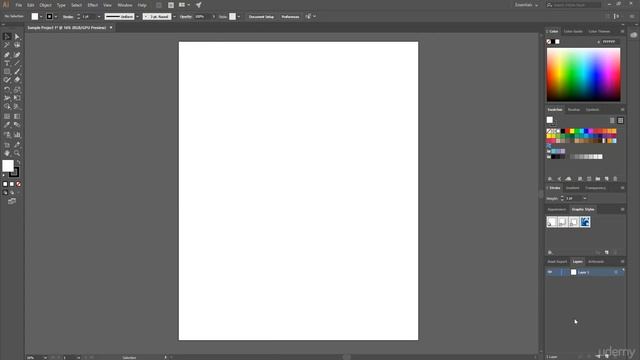This screenshot has width=640, height=360.
Task: Select the Eraser tool
Action: click(17, 80)
